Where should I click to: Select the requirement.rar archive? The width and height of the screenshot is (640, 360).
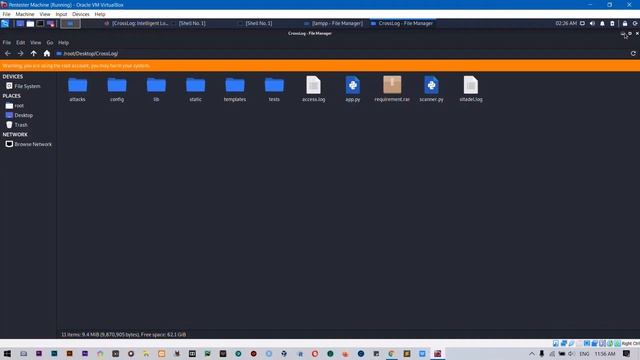tap(392, 89)
